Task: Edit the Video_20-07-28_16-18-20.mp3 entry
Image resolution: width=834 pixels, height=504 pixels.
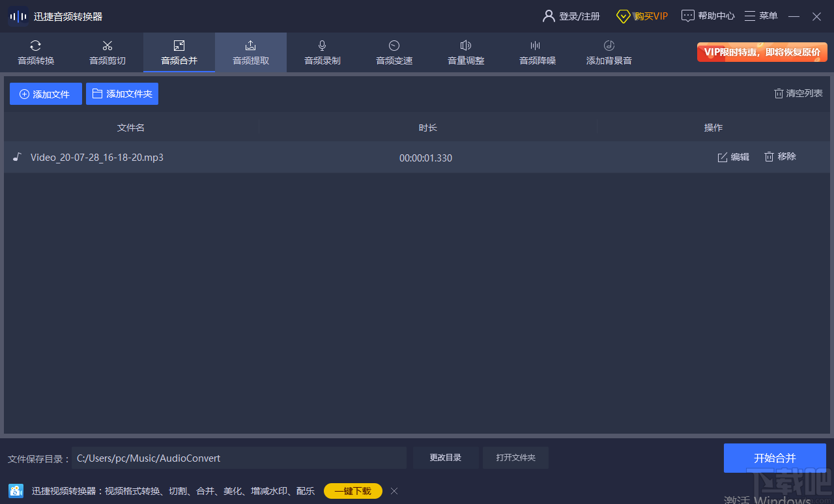Action: point(734,157)
